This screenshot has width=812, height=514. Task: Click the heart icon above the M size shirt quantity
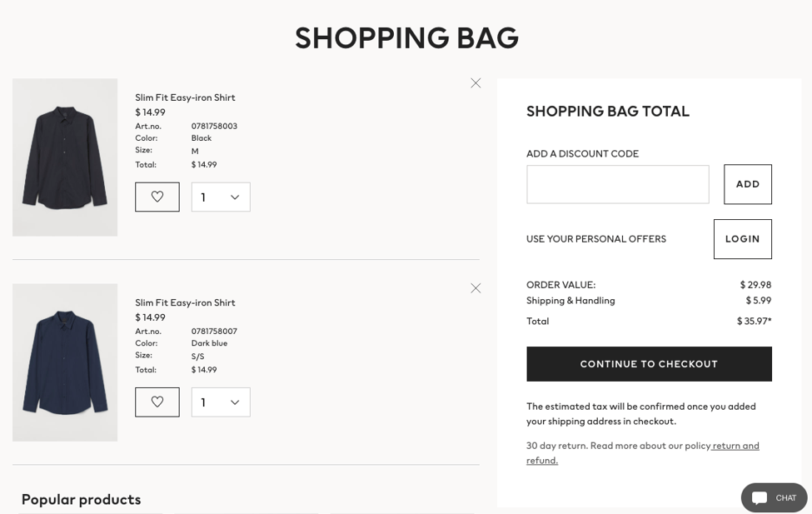tap(157, 197)
